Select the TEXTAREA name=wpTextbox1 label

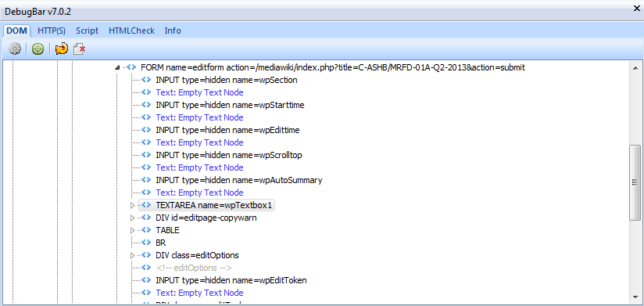213,205
